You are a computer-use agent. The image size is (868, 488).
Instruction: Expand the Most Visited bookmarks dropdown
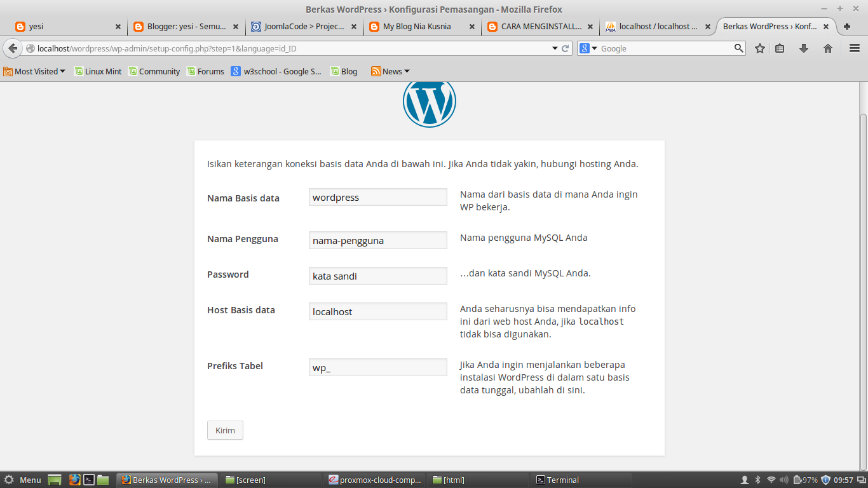35,71
